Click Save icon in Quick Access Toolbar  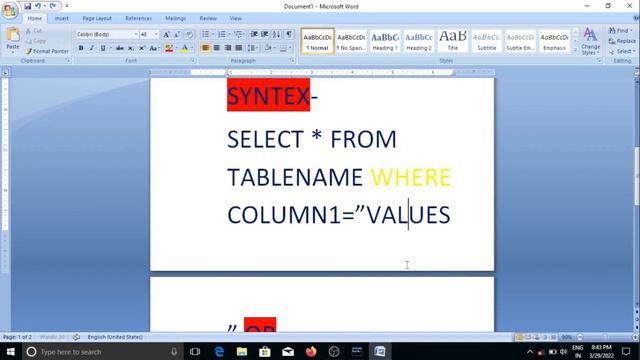(x=27, y=6)
